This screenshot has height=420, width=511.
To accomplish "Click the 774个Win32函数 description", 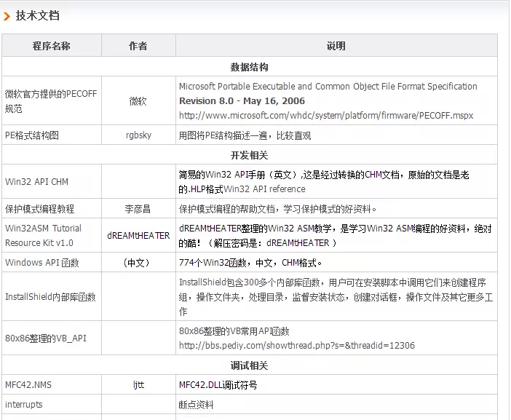I will click(250, 263).
